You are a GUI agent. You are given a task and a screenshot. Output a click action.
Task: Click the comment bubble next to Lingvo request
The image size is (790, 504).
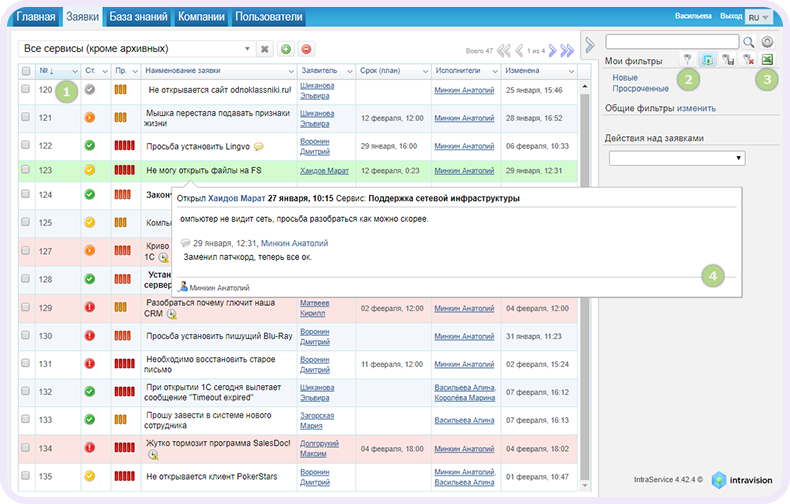tap(258, 147)
